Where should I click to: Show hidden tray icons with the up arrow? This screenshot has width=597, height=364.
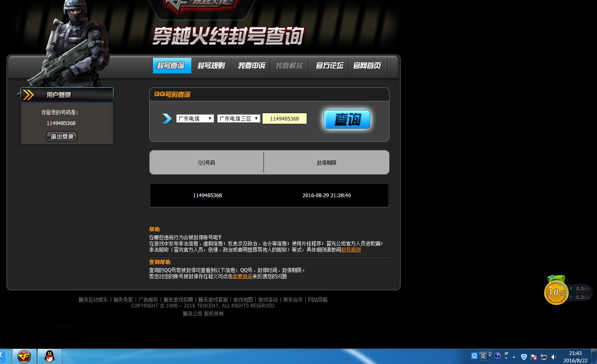click(x=514, y=357)
